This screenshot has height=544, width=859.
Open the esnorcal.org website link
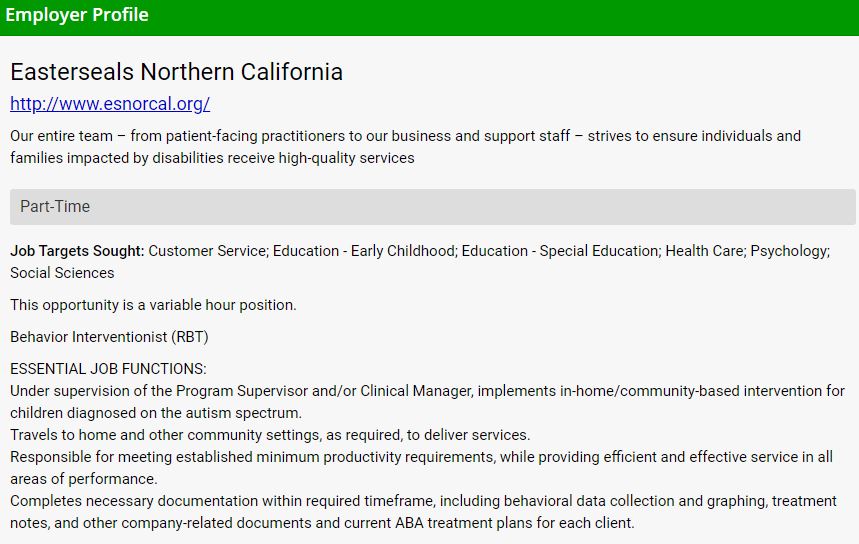point(110,104)
